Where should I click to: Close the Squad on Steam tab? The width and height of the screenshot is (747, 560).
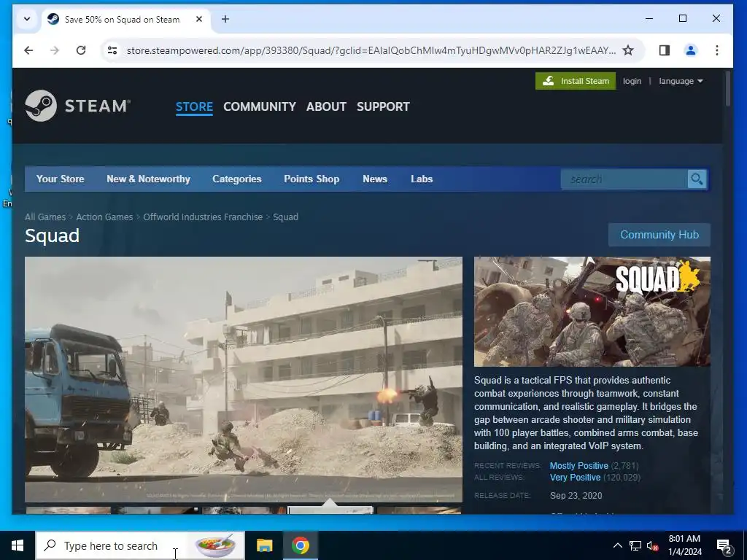(199, 19)
